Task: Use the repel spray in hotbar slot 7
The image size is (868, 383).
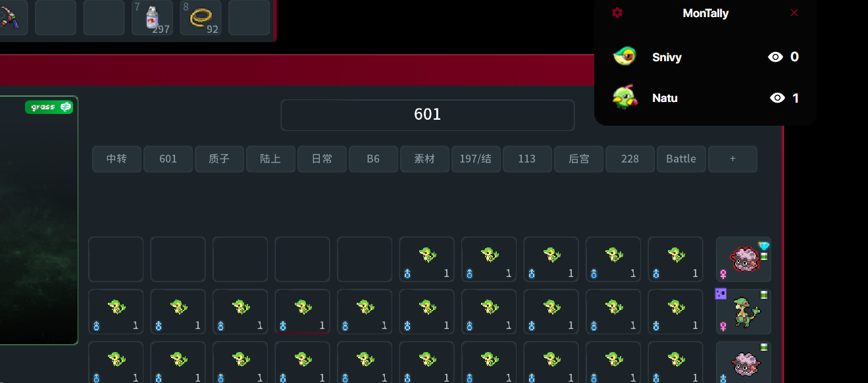Action: coord(153,17)
